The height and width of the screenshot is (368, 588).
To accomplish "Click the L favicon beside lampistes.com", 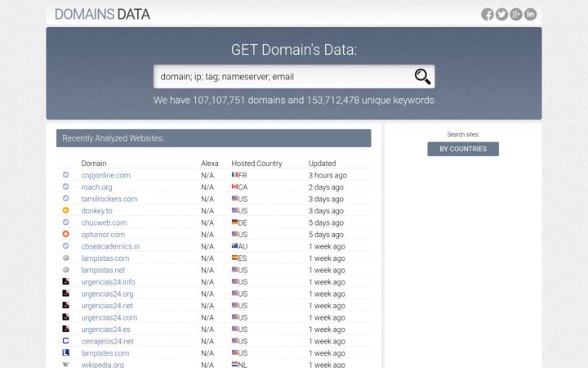I will [x=65, y=352].
